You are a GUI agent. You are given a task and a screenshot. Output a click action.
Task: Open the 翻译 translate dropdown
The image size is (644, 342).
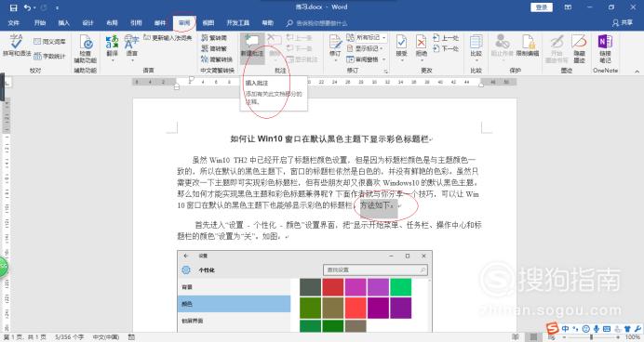click(x=112, y=48)
